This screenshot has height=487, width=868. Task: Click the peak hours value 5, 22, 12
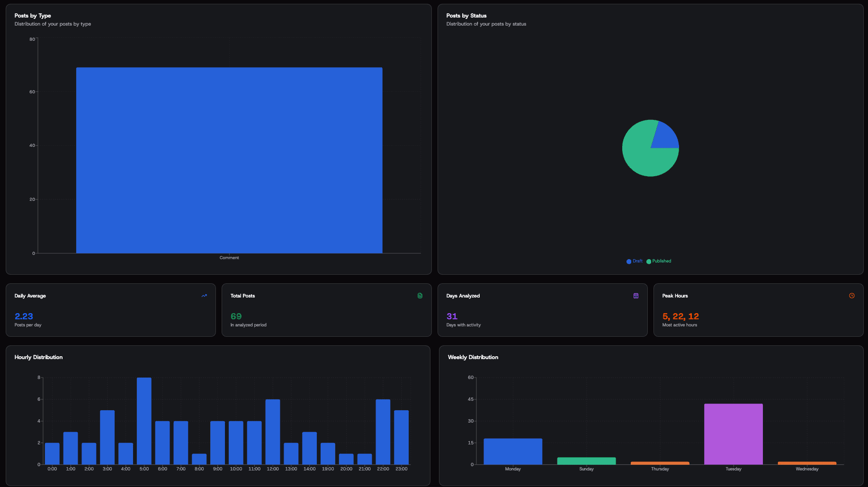(x=680, y=316)
